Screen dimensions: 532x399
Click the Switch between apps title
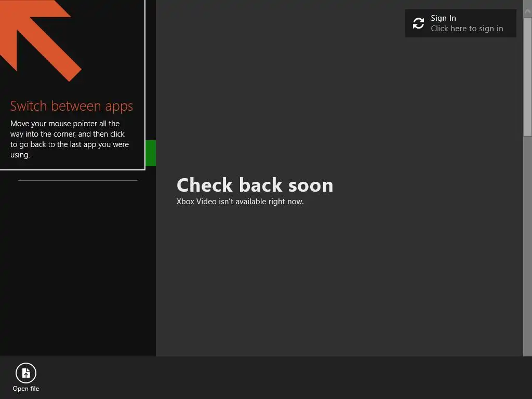71,106
